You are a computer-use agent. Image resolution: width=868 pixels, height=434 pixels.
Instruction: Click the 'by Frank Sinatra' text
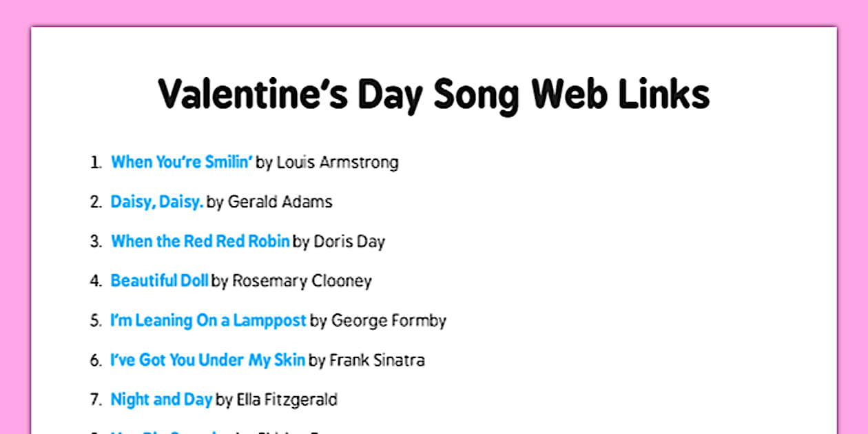point(366,360)
